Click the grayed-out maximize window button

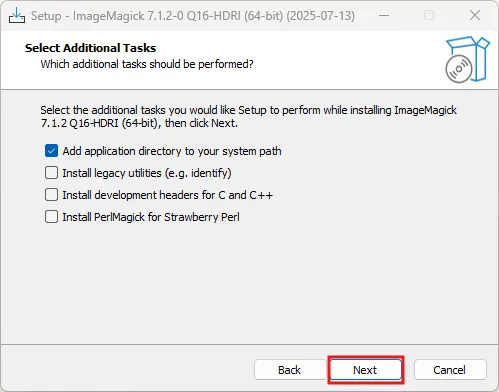coord(429,15)
